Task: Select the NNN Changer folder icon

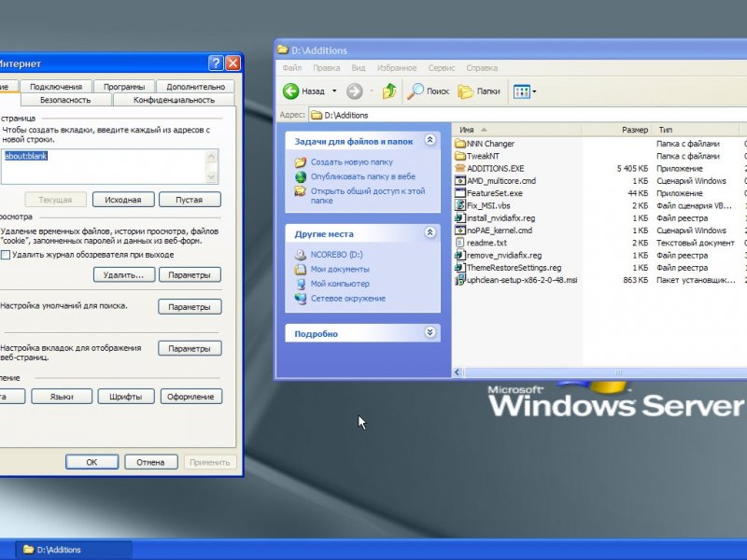Action: [x=459, y=144]
